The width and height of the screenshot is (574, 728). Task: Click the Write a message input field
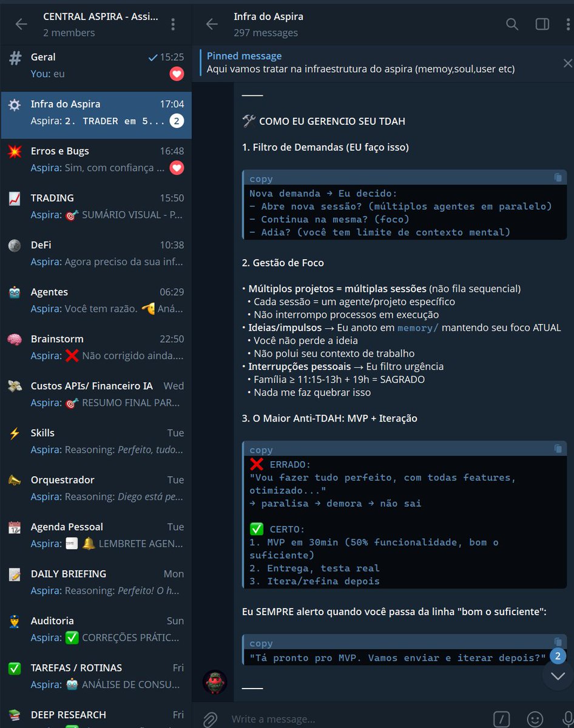click(x=358, y=720)
